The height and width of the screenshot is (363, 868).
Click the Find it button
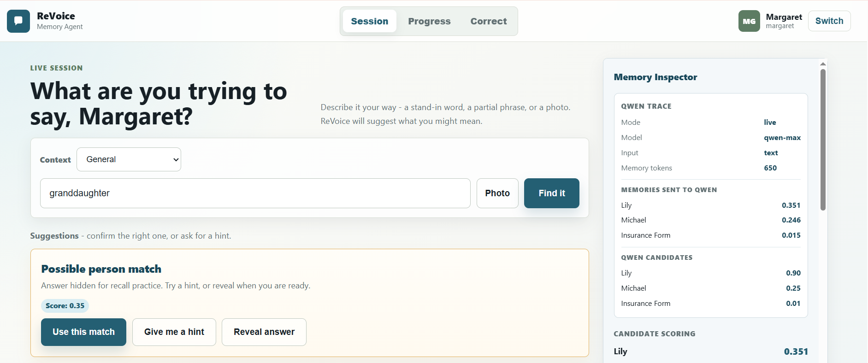click(x=552, y=193)
